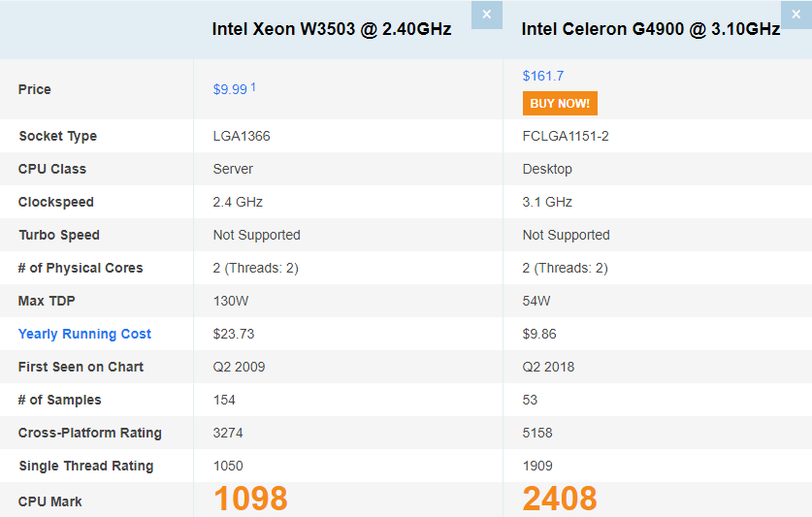812x517 pixels.
Task: Select Celeron's Not Supported turbo value
Action: tap(566, 235)
